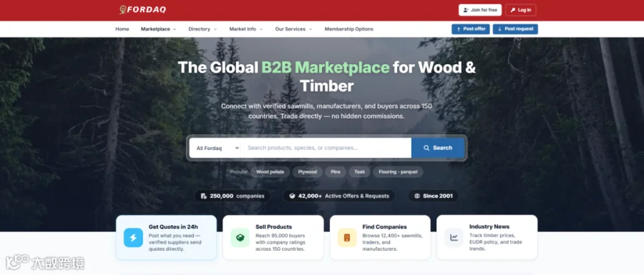The width and height of the screenshot is (644, 275).
Task: Click the '250,000 companies' stat
Action: (233, 196)
